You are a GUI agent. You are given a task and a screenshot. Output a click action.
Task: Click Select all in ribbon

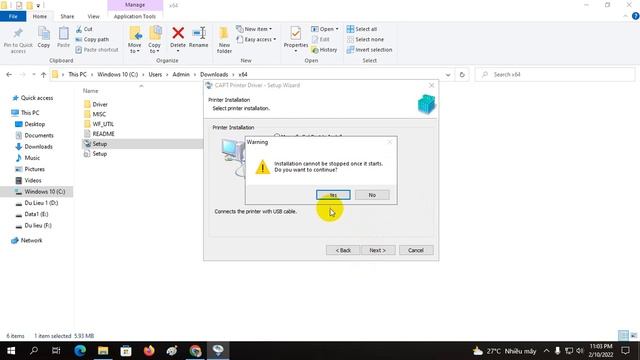coord(362,29)
